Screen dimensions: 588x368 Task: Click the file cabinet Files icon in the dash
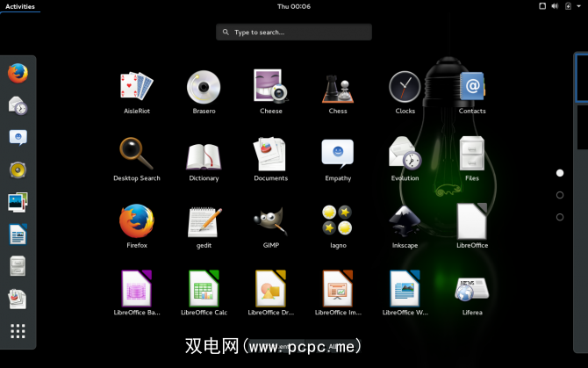click(x=18, y=266)
